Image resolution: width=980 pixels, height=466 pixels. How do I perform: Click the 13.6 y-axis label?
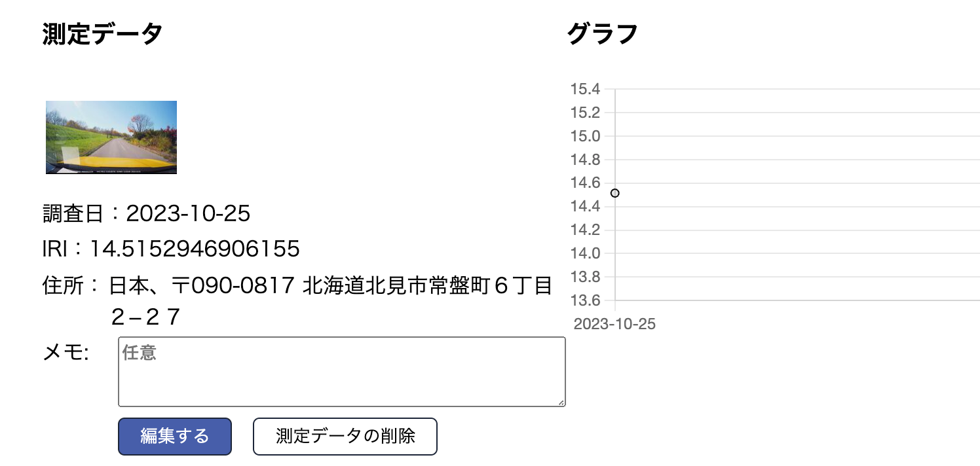click(585, 300)
